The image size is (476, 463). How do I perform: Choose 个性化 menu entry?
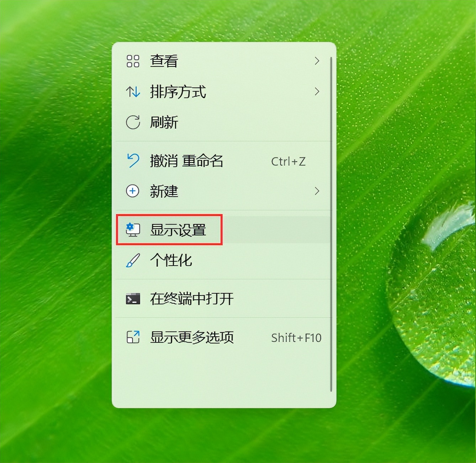click(223, 260)
